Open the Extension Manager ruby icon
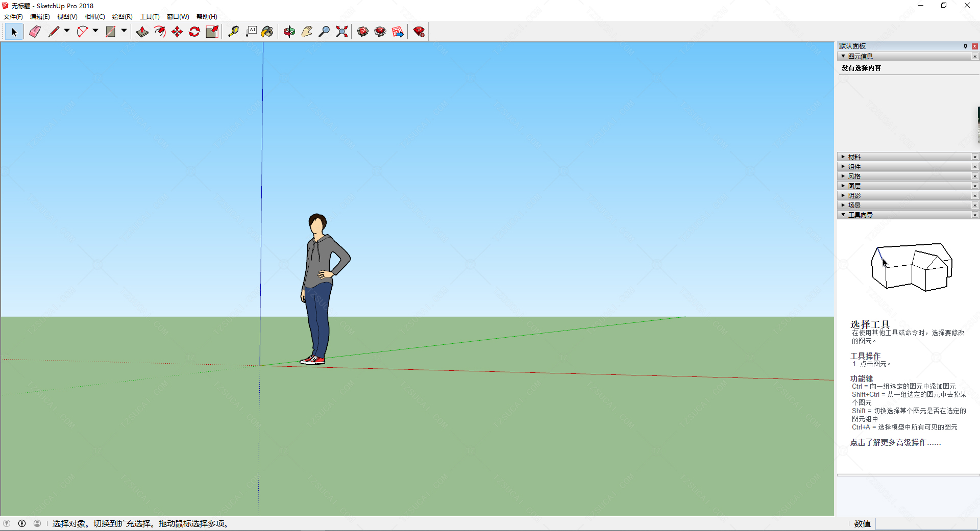 [x=419, y=32]
